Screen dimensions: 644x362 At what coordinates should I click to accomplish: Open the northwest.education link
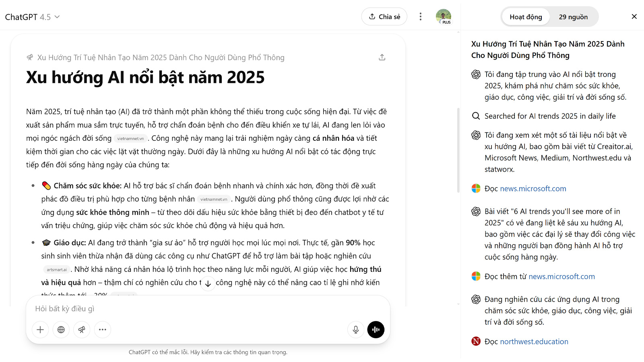[534, 341]
